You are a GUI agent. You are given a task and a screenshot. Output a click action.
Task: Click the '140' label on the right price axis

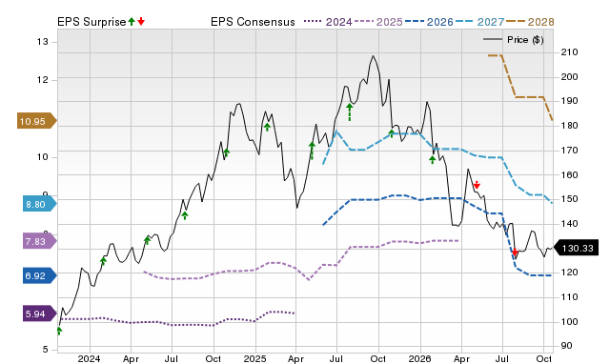(569, 224)
